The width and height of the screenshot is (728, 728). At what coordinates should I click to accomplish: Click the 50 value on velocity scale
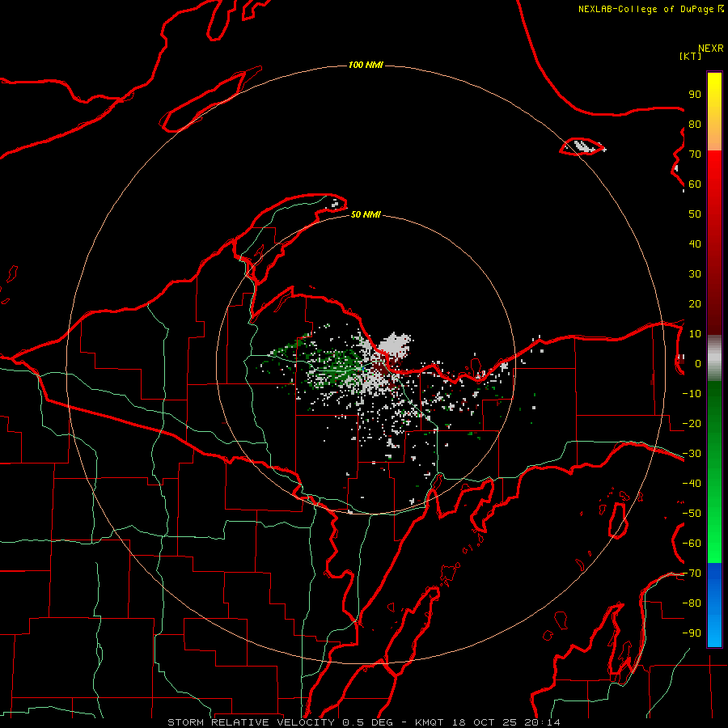pos(695,214)
